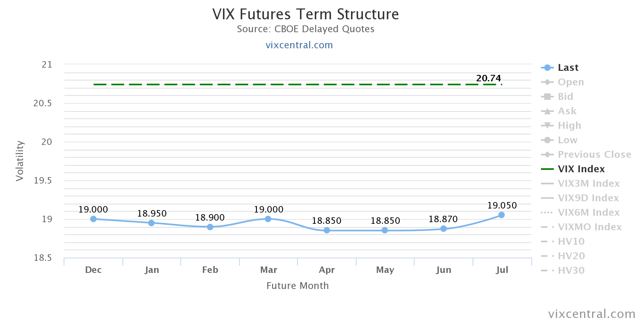Click the Apr 18.850 data point
Viewport: 644px width, 322px height.
pos(327,230)
